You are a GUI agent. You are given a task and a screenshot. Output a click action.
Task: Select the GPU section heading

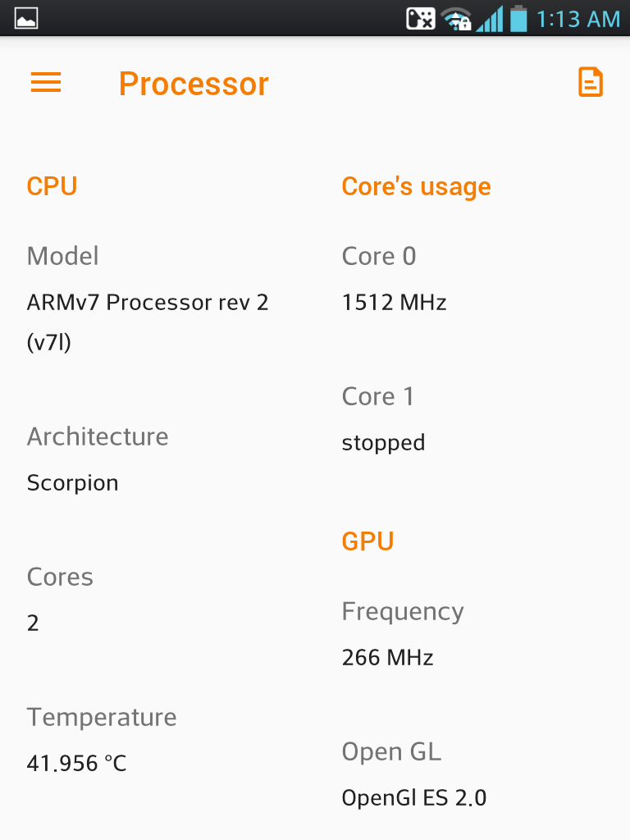367,541
